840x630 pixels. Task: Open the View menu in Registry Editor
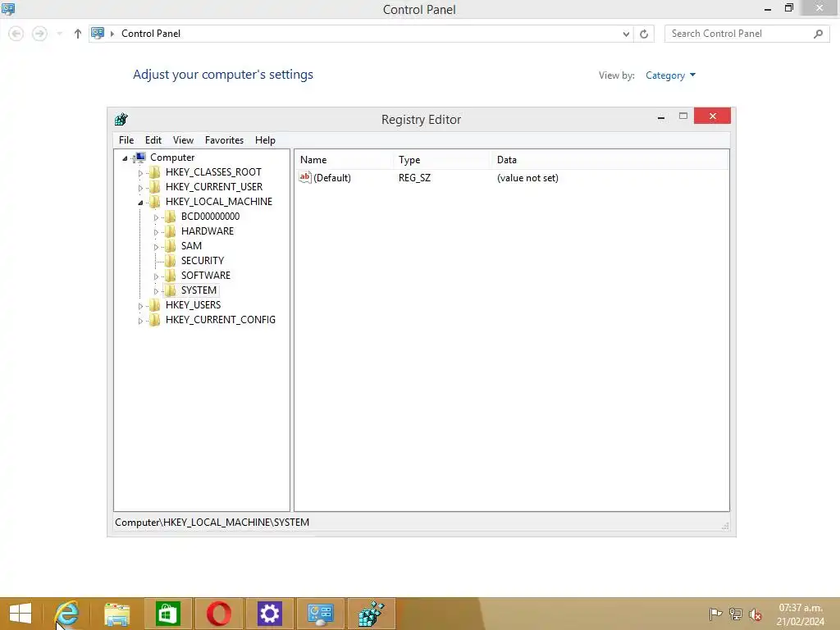point(183,139)
